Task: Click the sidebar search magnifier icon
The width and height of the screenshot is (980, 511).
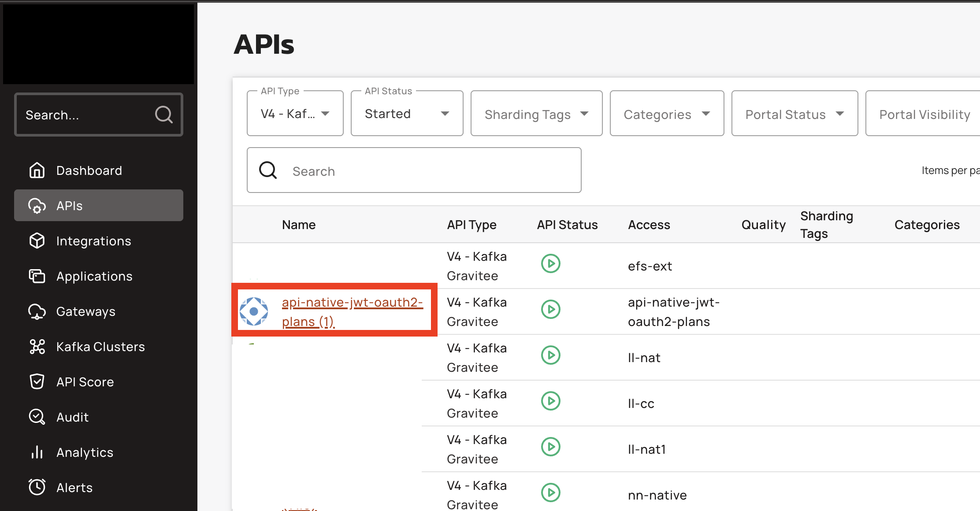Action: (x=163, y=115)
